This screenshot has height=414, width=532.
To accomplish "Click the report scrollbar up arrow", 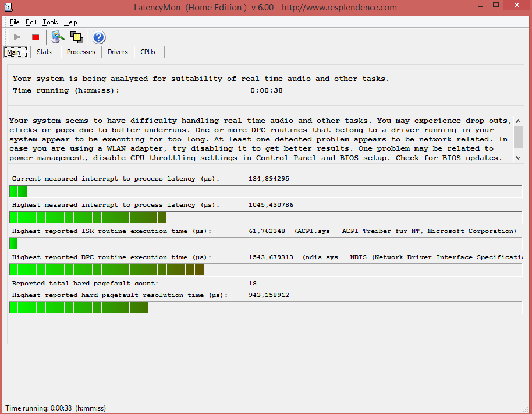I will (x=518, y=121).
